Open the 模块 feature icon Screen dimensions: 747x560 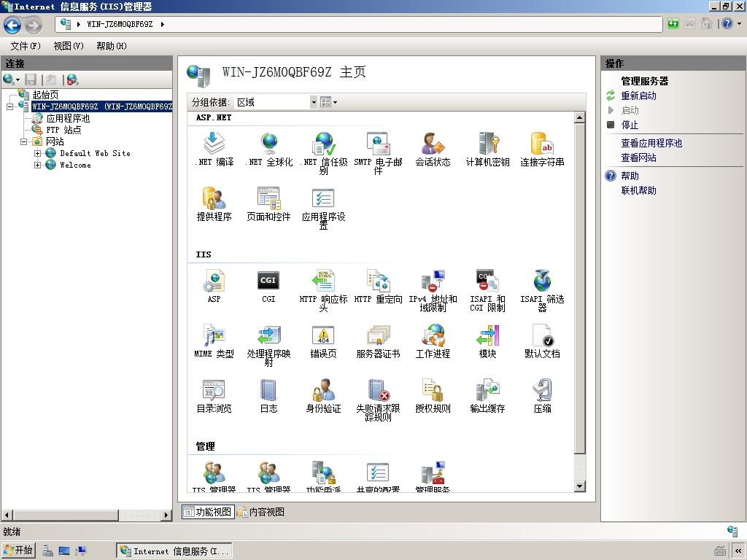point(487,341)
